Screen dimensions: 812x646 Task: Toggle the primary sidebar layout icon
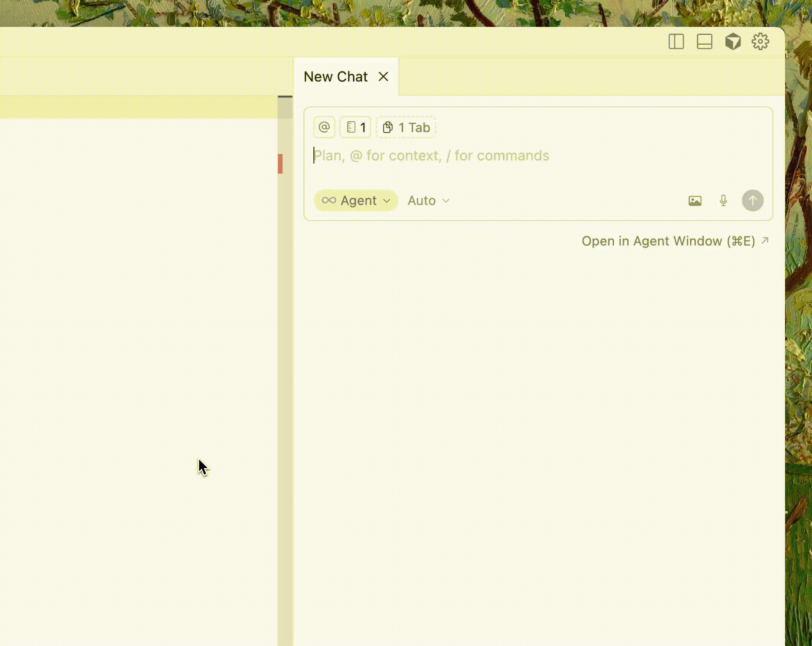tap(676, 42)
